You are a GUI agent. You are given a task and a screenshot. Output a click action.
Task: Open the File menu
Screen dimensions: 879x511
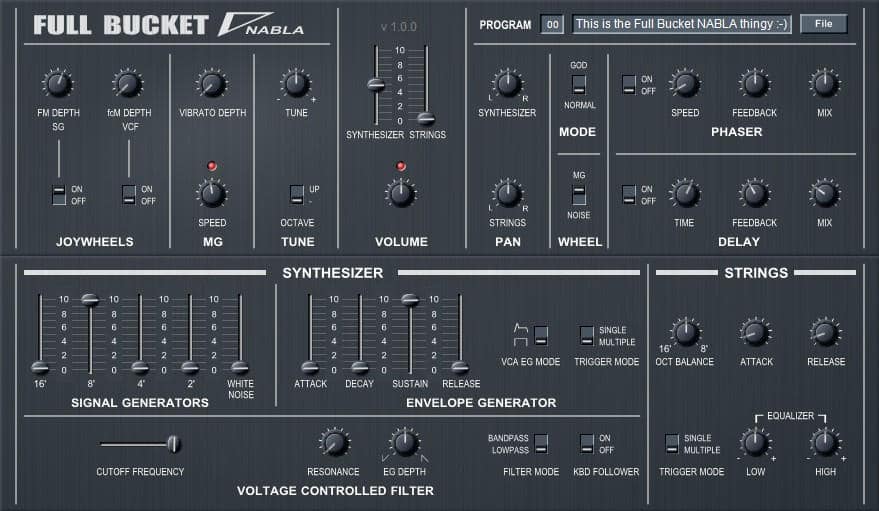click(x=823, y=24)
